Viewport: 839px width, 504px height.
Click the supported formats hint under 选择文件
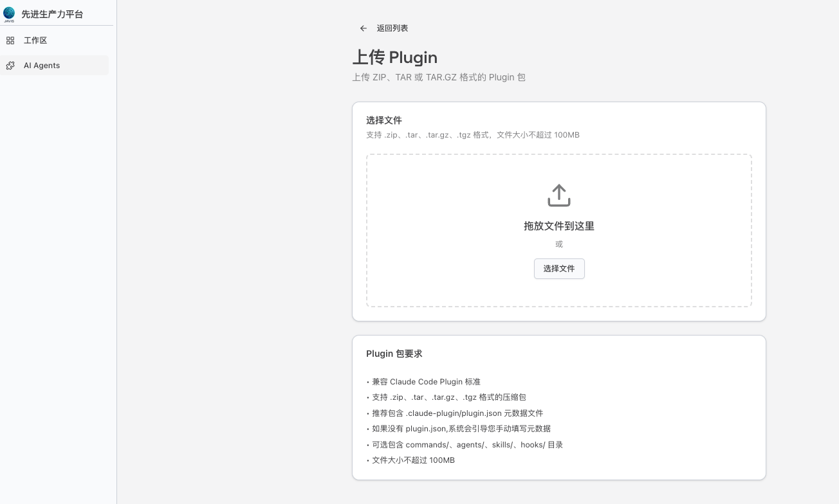pos(472,135)
